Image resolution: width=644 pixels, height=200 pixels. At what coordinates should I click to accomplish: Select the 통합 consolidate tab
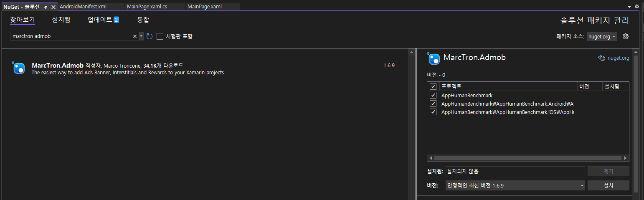click(143, 20)
